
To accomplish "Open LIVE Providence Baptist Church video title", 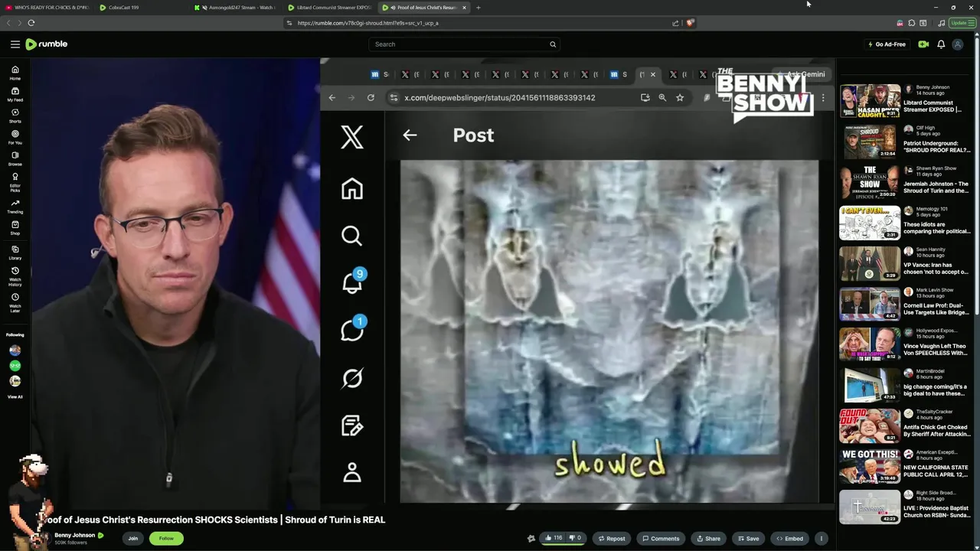I will coord(936,511).
